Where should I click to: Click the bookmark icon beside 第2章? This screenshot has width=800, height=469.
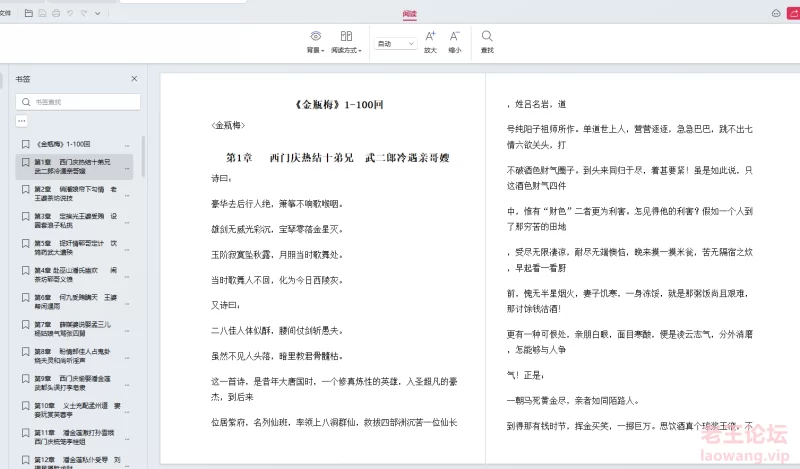(x=26, y=189)
